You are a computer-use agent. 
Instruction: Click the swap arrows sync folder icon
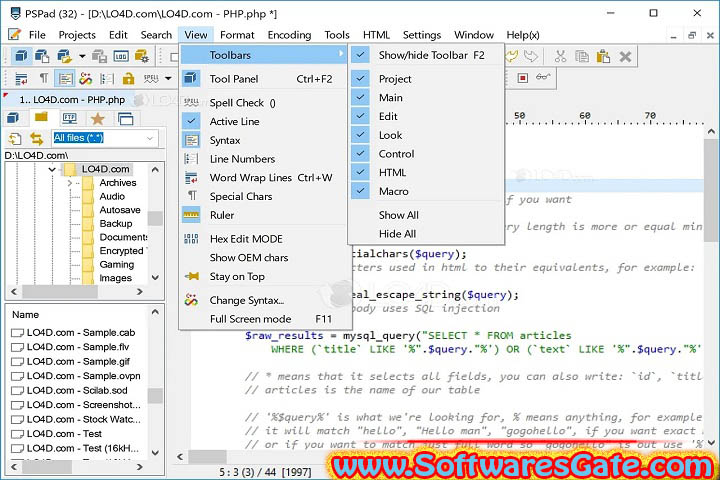[x=36, y=138]
